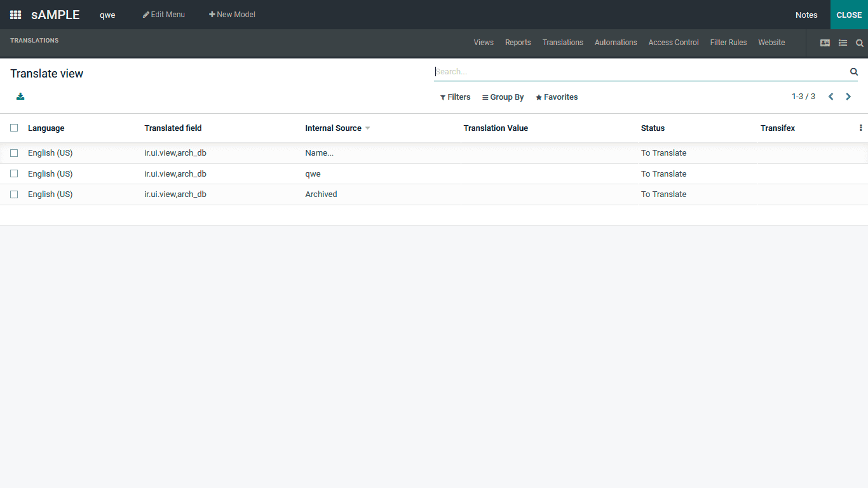This screenshot has height=488, width=868.
Task: Select the checkbox for the qwe row
Action: click(x=14, y=173)
